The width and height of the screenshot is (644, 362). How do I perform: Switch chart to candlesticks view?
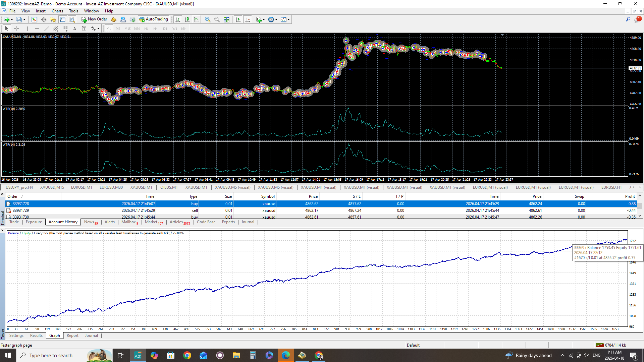click(x=187, y=19)
